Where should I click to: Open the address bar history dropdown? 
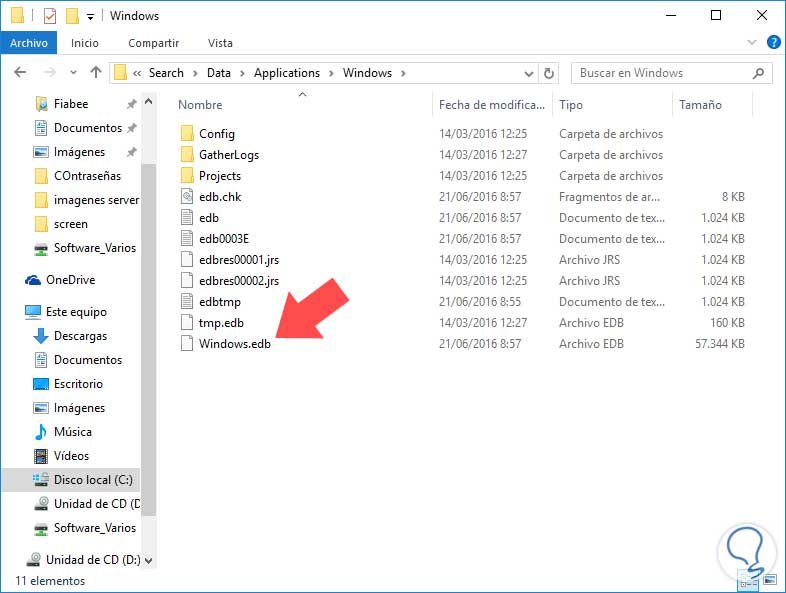[528, 74]
